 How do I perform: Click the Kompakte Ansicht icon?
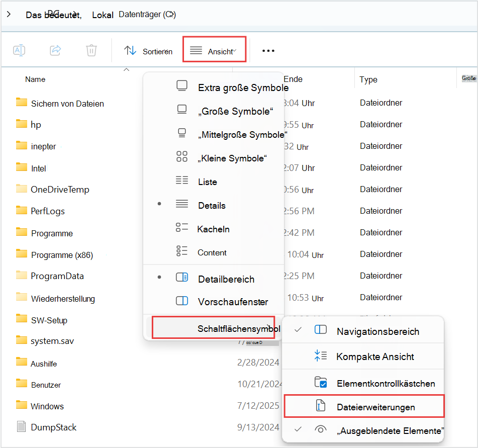pos(320,355)
